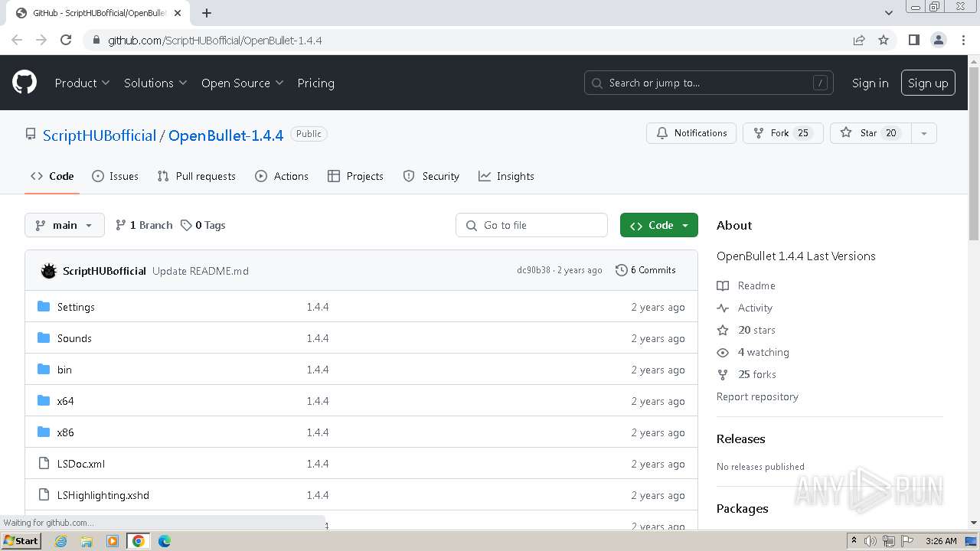Open the bin folder

pos(64,370)
